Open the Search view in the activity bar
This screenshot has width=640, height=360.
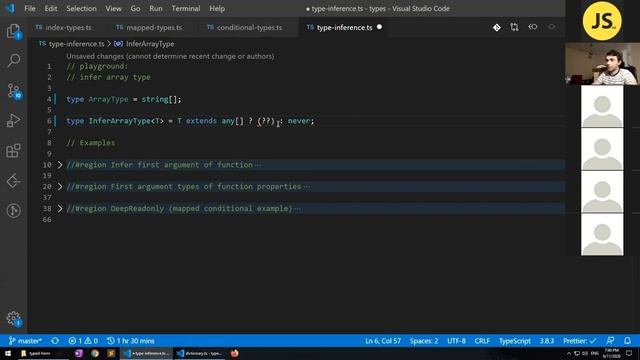click(13, 60)
